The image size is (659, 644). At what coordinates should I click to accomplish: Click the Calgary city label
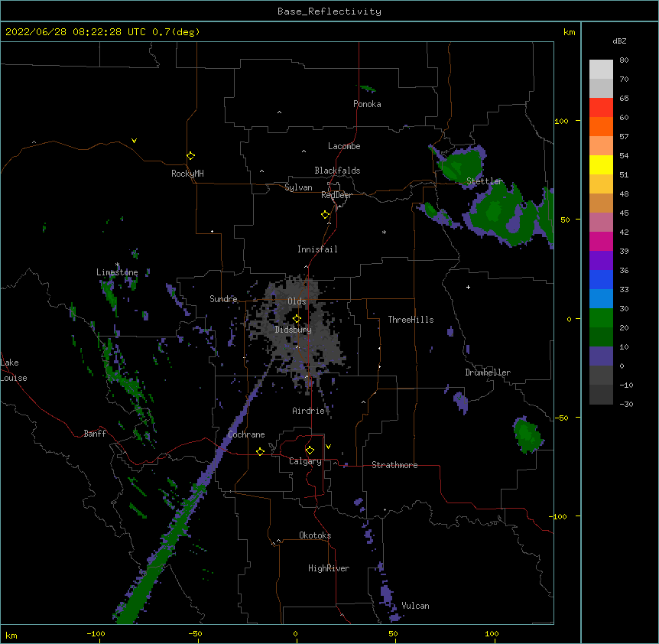click(305, 461)
